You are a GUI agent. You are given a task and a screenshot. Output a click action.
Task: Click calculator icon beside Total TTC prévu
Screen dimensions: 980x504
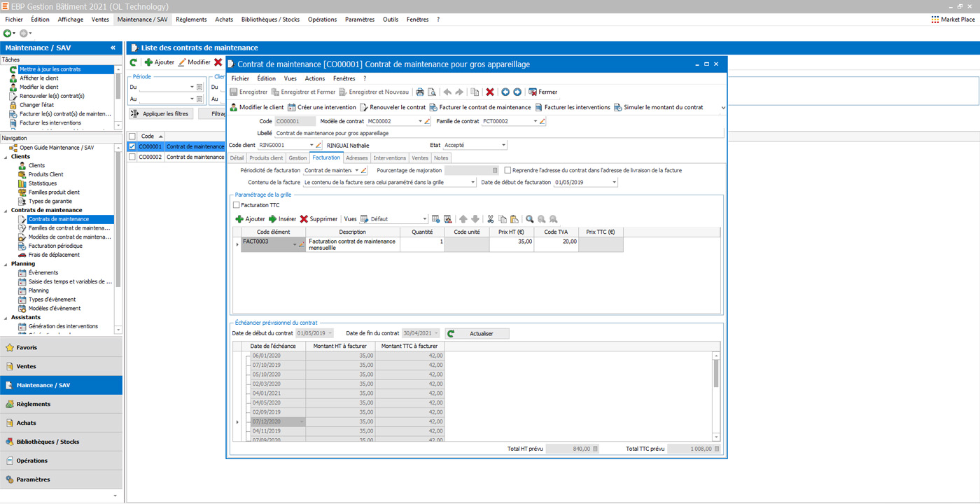tap(717, 449)
